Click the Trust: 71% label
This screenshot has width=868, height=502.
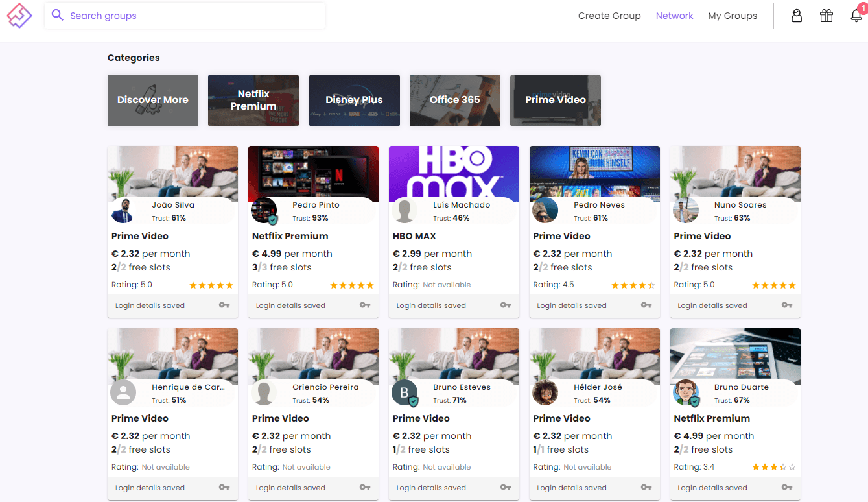[x=451, y=400]
